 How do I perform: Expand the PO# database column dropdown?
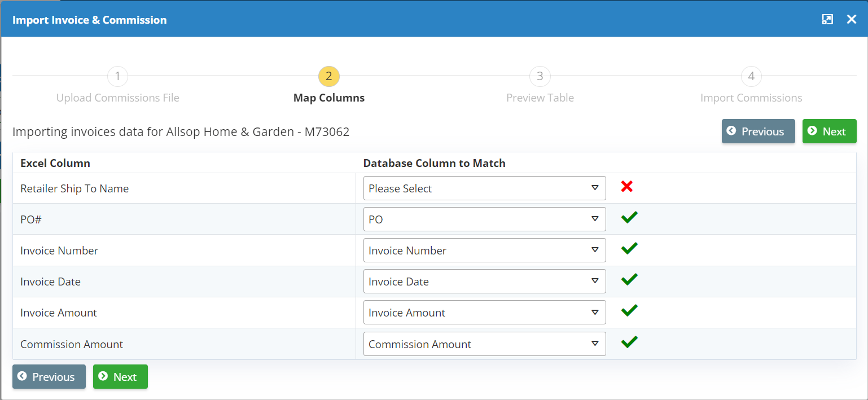tap(484, 219)
